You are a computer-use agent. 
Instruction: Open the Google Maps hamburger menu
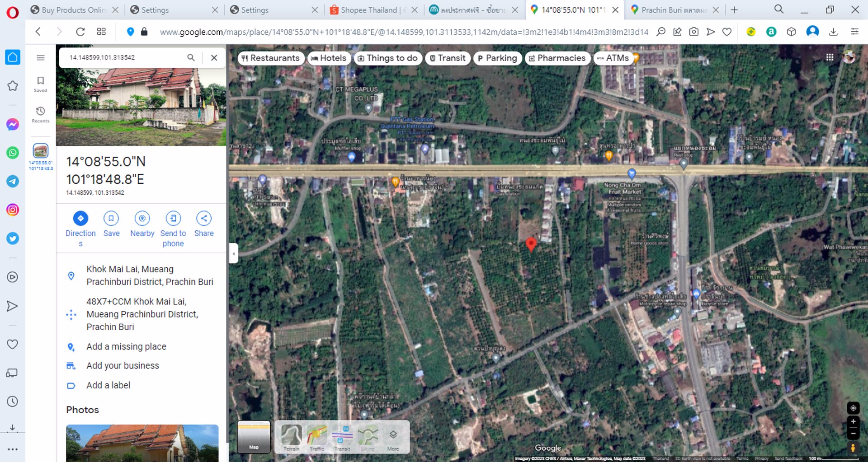pos(41,57)
